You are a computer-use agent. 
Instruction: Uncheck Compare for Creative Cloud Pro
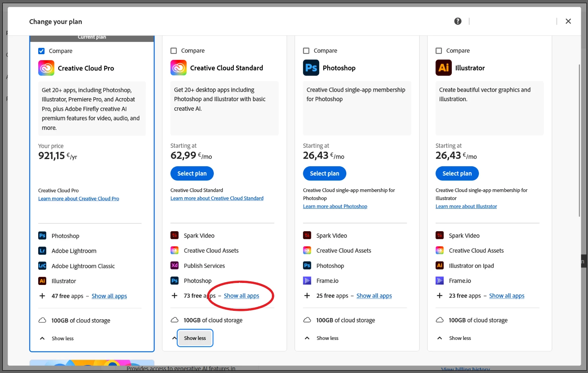tap(41, 51)
